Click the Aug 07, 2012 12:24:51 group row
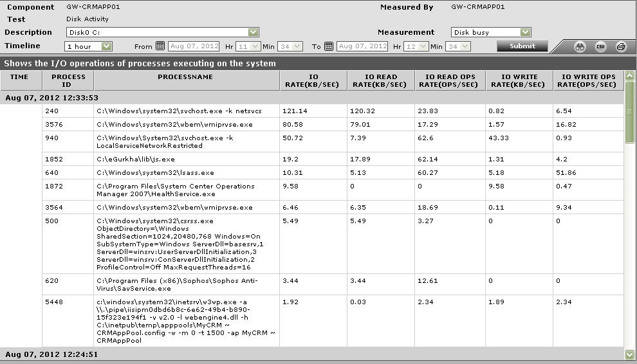 tap(312, 354)
